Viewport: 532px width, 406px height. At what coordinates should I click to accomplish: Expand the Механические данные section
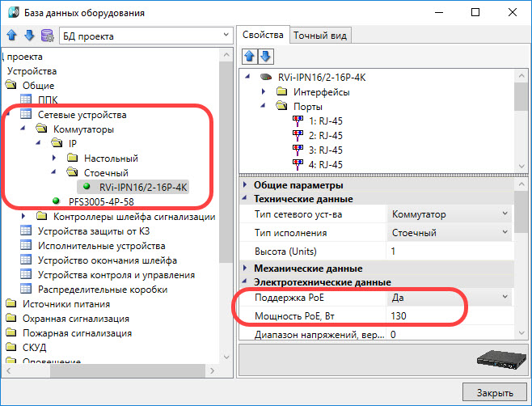(x=245, y=268)
